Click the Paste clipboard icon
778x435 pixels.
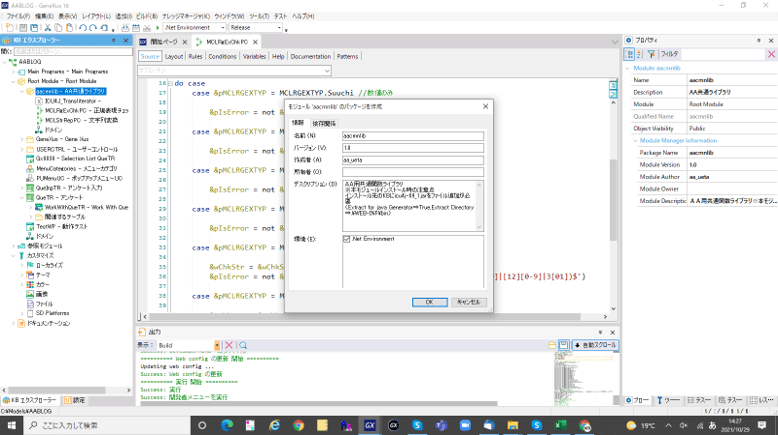(x=69, y=28)
